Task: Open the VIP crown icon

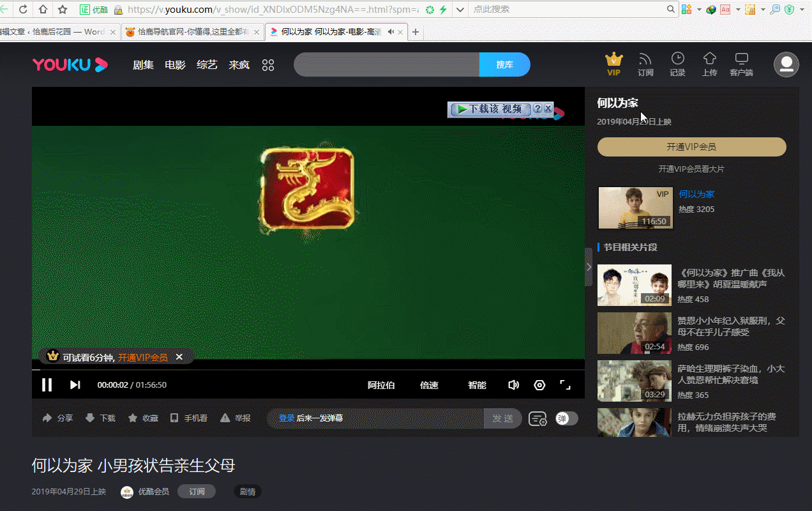Action: [613, 64]
